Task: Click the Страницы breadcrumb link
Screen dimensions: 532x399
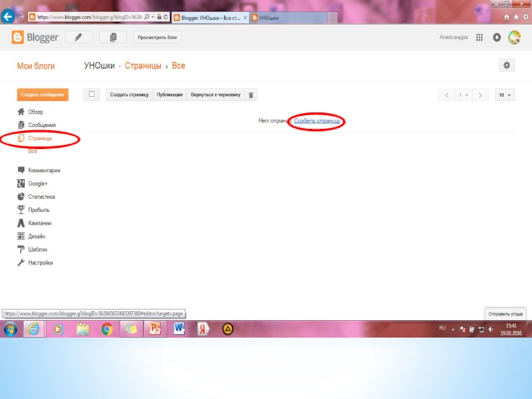Action: click(143, 65)
